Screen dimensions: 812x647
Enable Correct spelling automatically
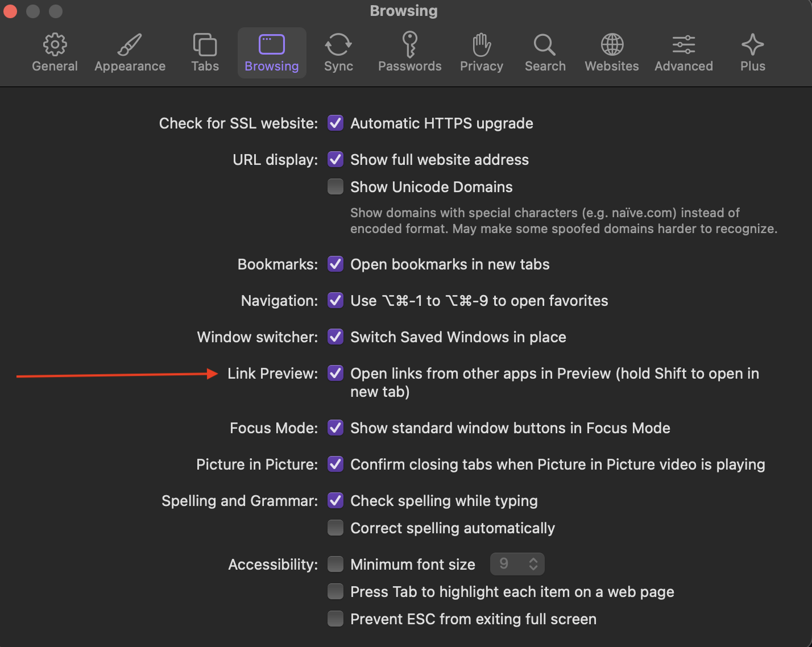pyautogui.click(x=335, y=528)
